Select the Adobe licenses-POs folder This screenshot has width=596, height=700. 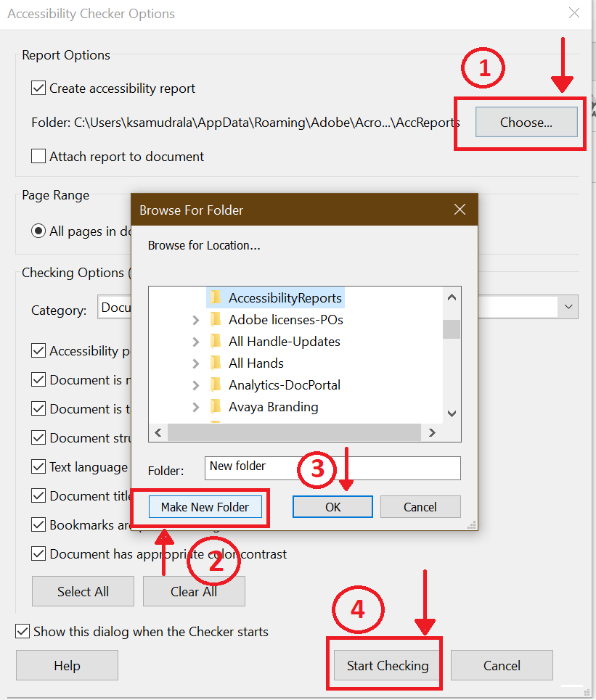[x=286, y=320]
